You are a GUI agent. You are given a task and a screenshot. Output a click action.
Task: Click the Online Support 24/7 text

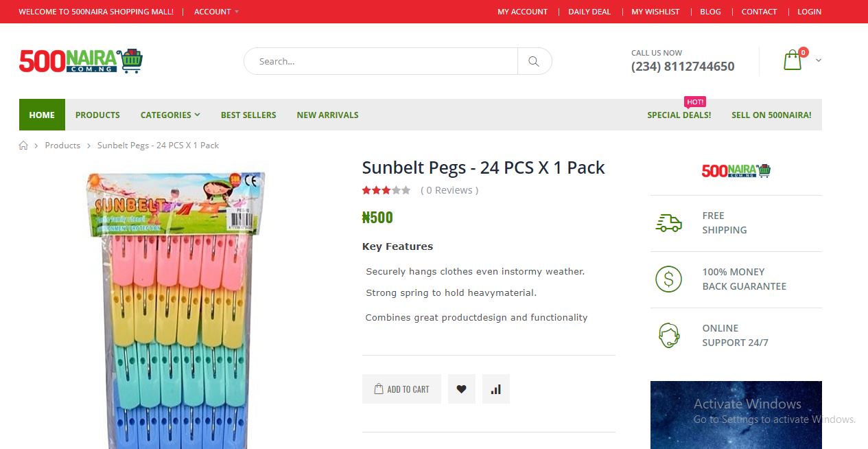pyautogui.click(x=735, y=336)
